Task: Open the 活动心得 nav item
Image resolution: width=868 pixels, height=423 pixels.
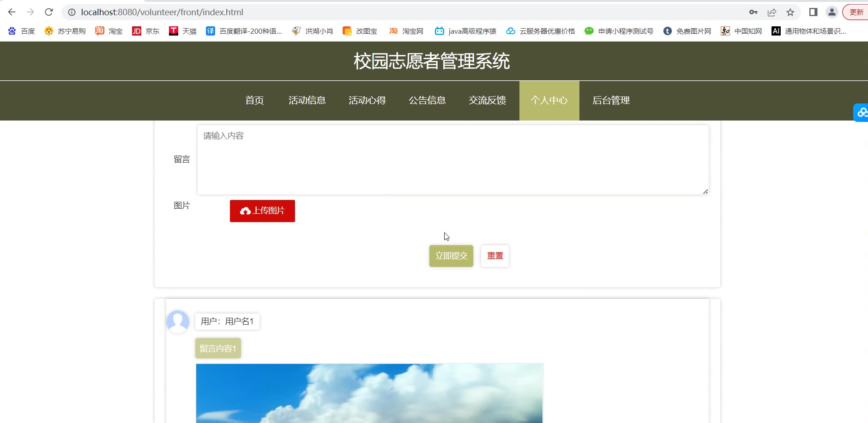Action: 367,100
